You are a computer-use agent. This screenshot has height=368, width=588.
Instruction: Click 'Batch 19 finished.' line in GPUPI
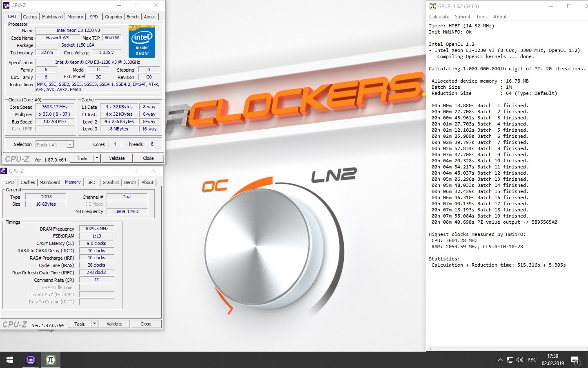[480, 216]
